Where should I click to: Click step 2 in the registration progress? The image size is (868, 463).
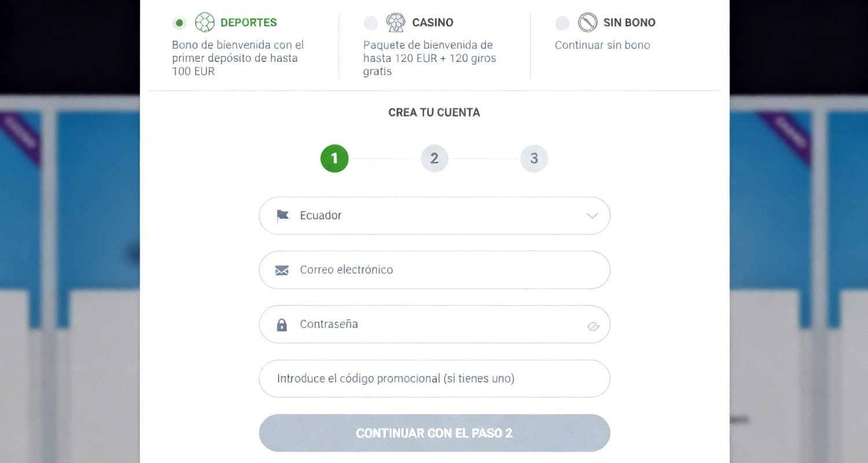click(x=434, y=158)
